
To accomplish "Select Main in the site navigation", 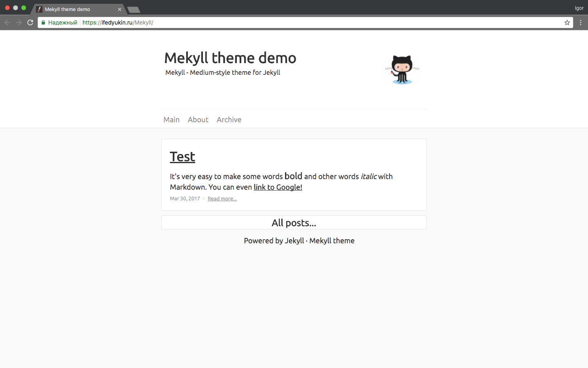I will pyautogui.click(x=171, y=119).
